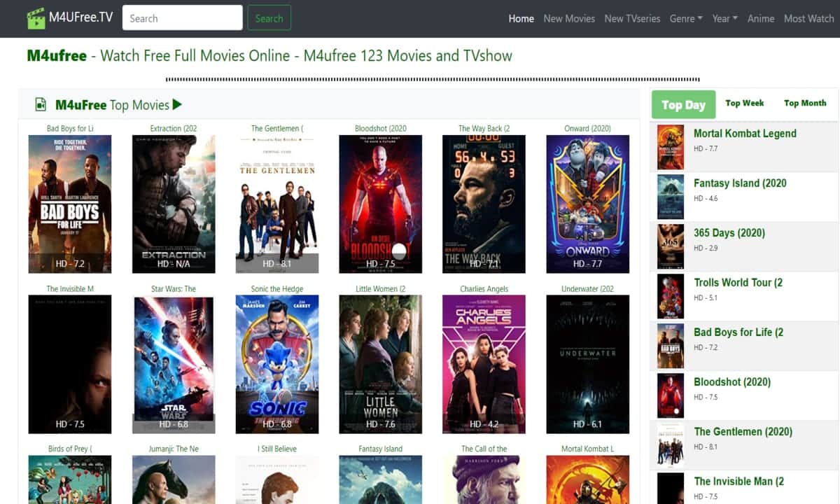The height and width of the screenshot is (504, 840).
Task: Click the play arrow after Top Movies
Action: pyautogui.click(x=177, y=105)
